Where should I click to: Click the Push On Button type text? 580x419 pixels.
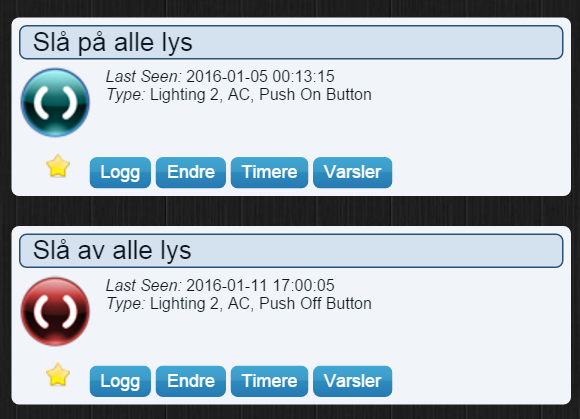[x=315, y=95]
